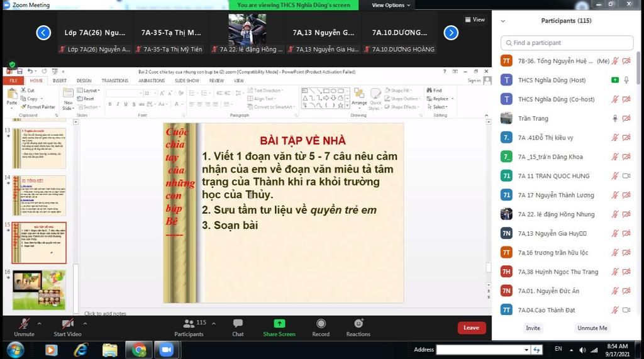Click the red Leave button
The width and height of the screenshot is (644, 359).
[x=472, y=328]
